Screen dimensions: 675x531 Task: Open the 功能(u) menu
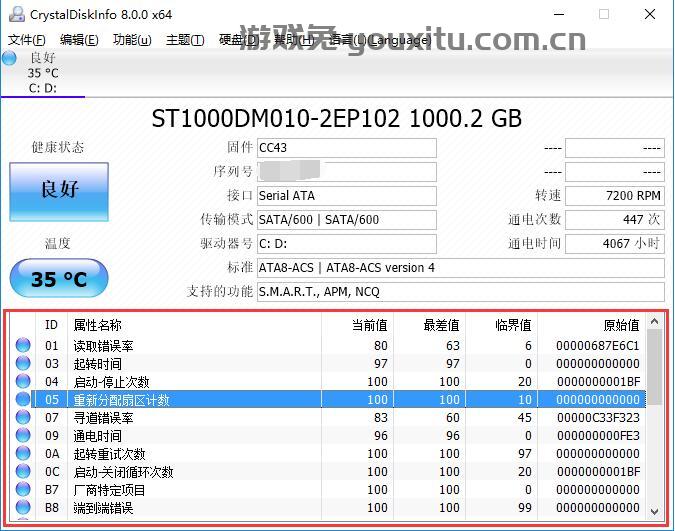click(x=132, y=40)
